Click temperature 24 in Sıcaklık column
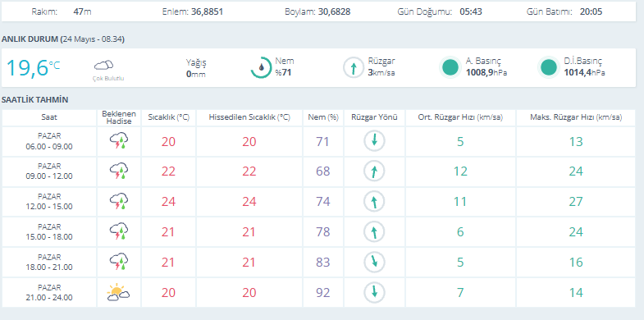Image resolution: width=644 pixels, height=320 pixels. pyautogui.click(x=168, y=202)
